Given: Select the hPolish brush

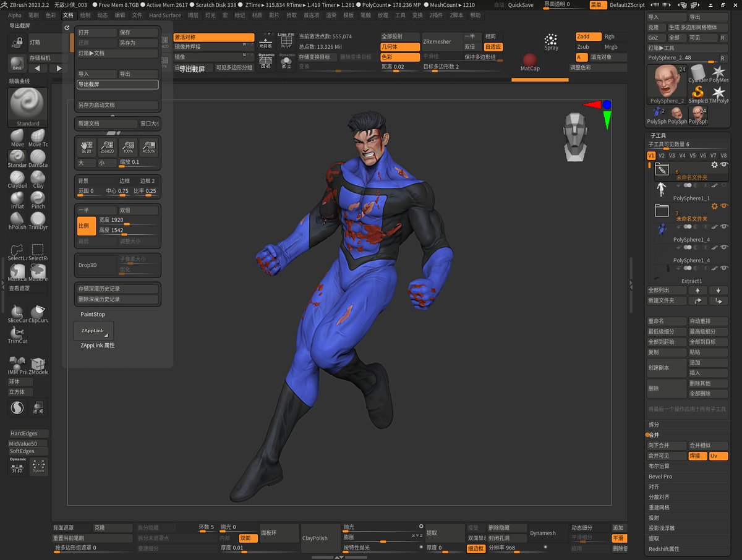Looking at the screenshot, I should pos(17,221).
